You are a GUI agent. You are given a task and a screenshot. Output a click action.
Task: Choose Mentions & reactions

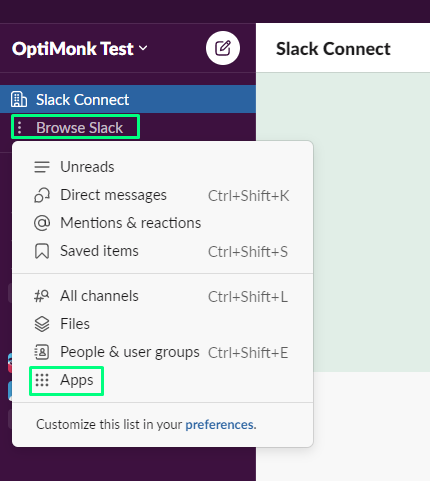(163, 223)
